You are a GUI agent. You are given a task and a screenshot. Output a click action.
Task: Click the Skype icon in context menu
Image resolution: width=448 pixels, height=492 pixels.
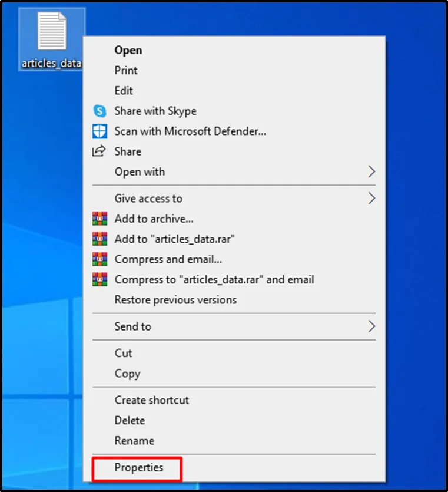(100, 111)
